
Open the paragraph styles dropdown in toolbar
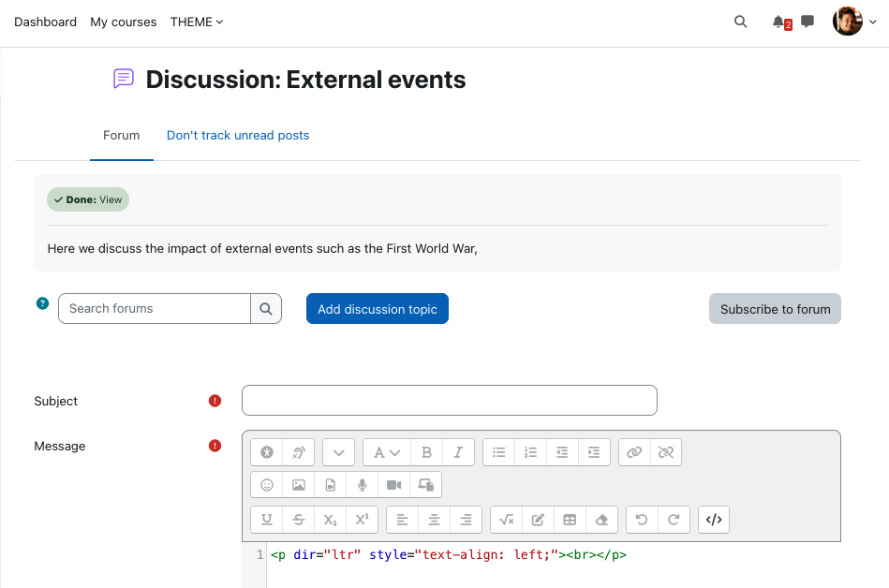tap(338, 452)
